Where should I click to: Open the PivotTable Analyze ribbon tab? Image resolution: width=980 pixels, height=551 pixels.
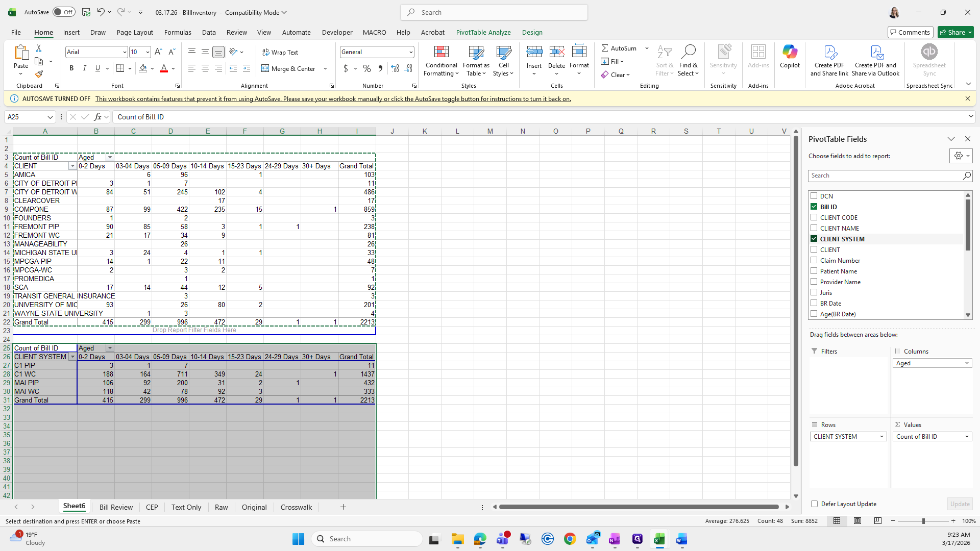[x=483, y=32]
